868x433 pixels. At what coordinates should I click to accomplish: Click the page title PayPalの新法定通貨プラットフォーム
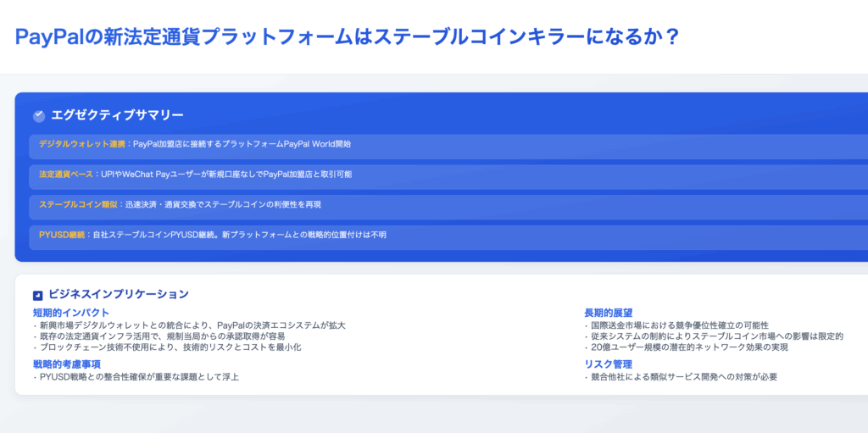(347, 37)
